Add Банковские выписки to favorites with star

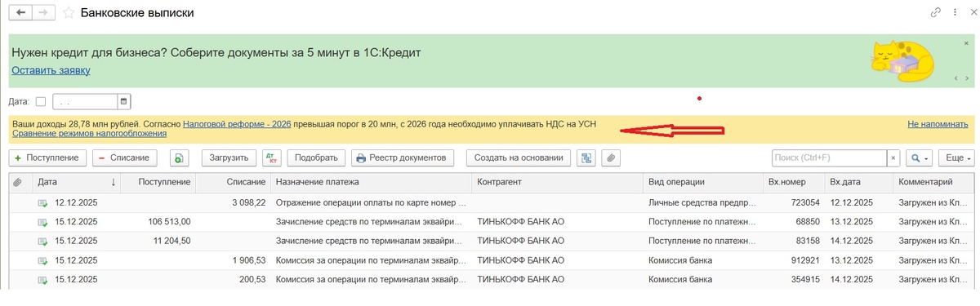(x=69, y=13)
